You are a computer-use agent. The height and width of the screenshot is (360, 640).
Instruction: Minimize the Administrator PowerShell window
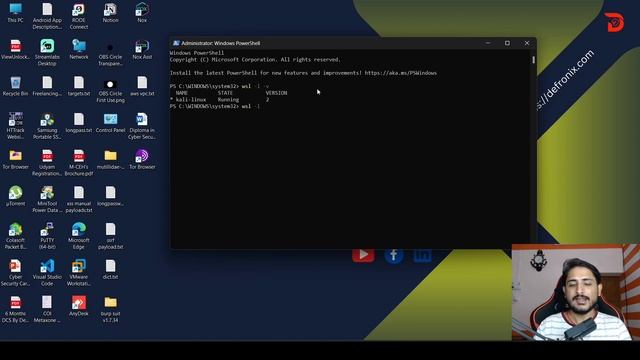[488, 43]
